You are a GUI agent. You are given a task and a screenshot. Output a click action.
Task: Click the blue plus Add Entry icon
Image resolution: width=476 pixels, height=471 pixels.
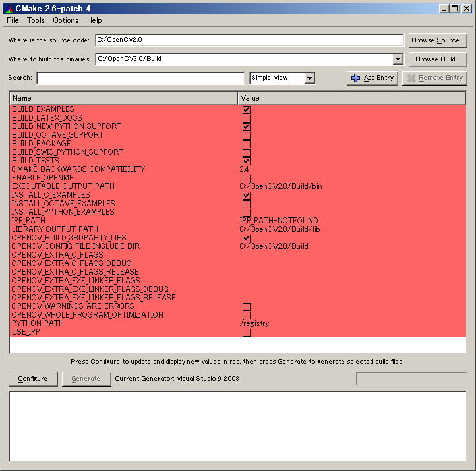[355, 78]
